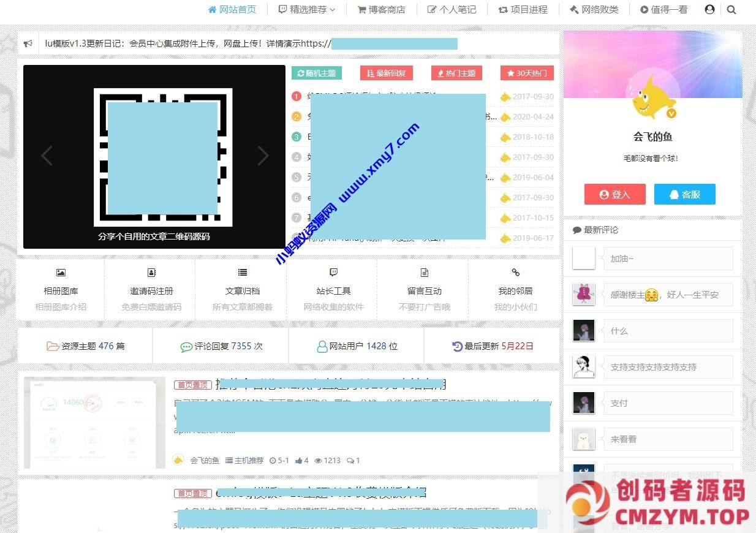The width and height of the screenshot is (756, 533).
Task: Expand the 精选推荐 dropdown menu
Action: (307, 9)
